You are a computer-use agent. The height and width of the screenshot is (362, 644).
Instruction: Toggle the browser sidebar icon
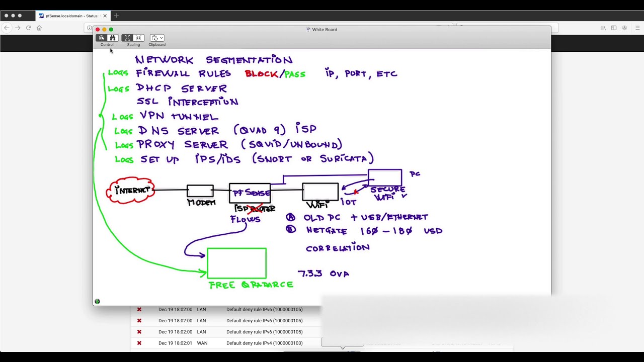(x=614, y=28)
